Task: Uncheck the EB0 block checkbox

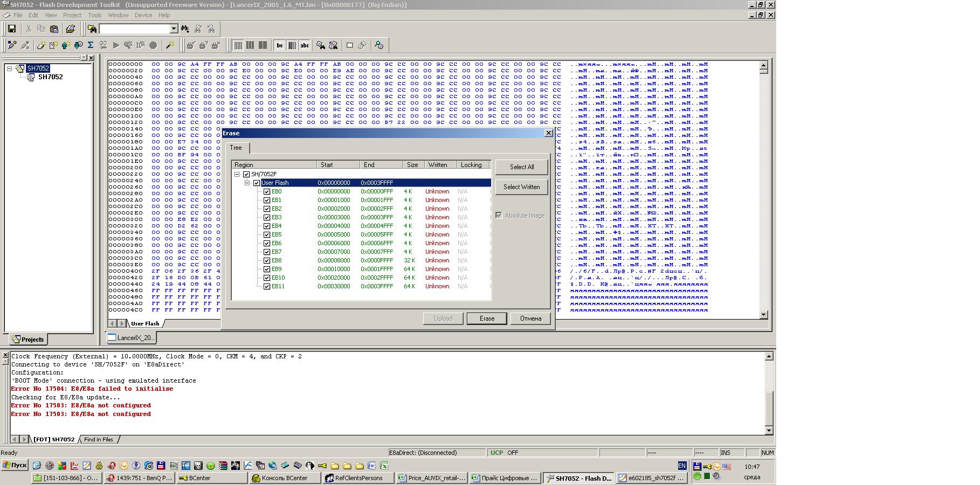Action: [267, 191]
